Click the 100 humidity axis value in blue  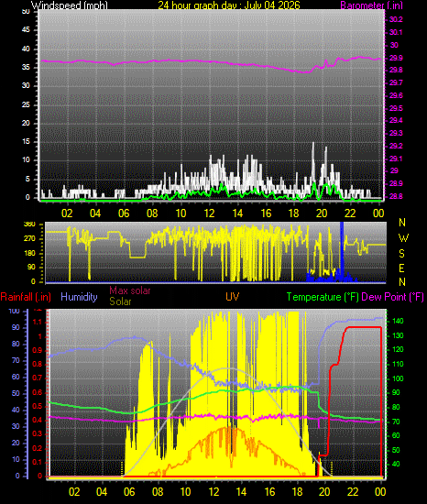14,312
